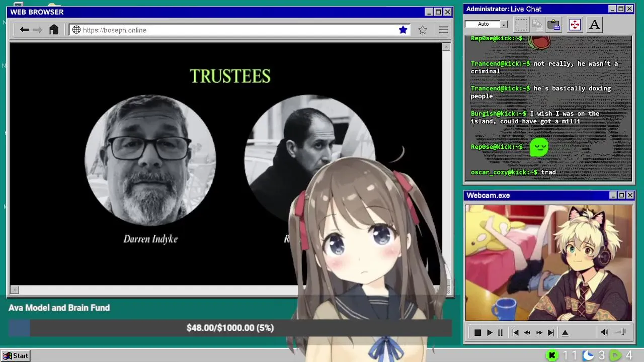Click Trancend's 'doxing people' chat message
The width and height of the screenshot is (644, 362).
tap(541, 92)
